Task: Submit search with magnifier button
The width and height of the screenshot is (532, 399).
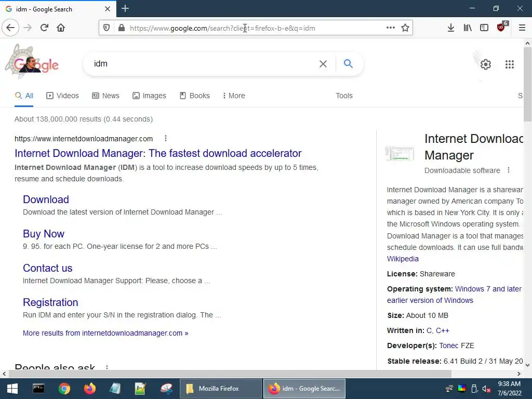Action: pos(348,63)
